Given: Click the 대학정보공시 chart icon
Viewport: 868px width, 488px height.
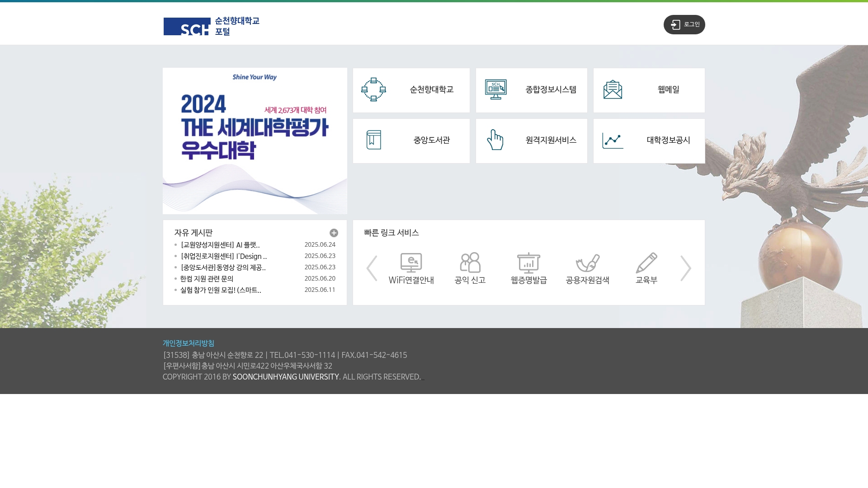Looking at the screenshot, I should click(613, 141).
